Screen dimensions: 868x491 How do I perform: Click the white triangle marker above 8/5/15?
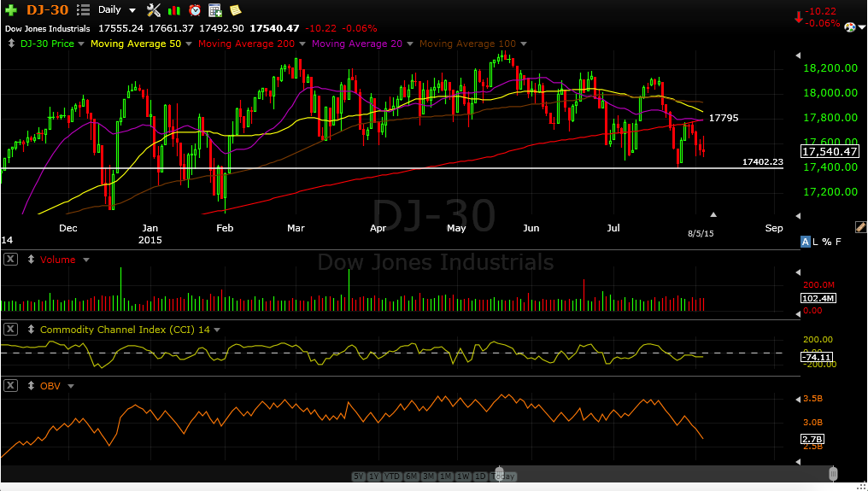click(713, 214)
